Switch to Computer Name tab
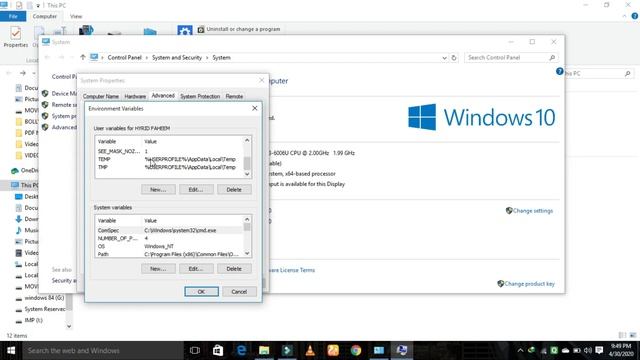 coord(101,96)
